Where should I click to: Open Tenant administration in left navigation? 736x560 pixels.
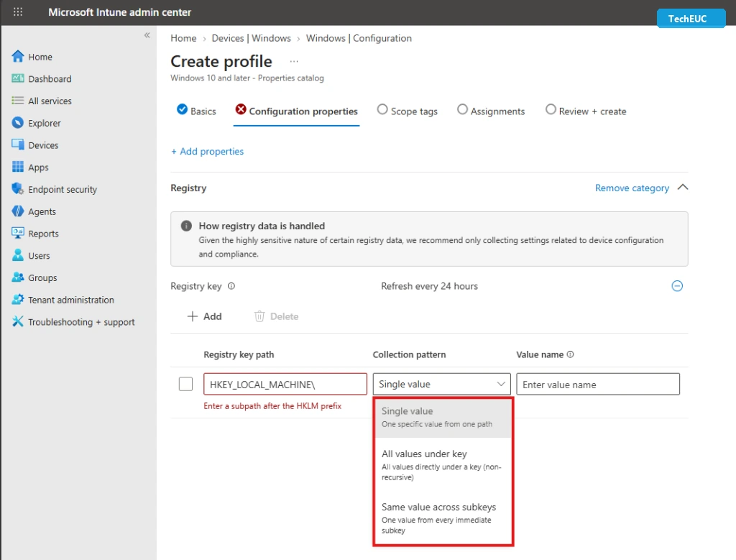(x=71, y=300)
